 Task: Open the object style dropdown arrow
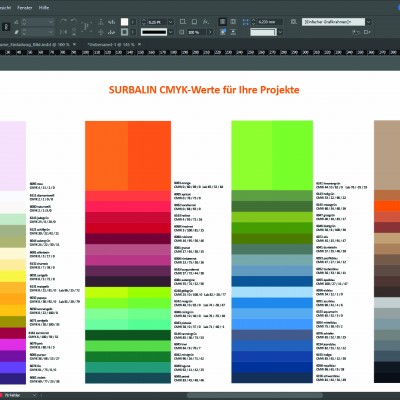pos(368,22)
